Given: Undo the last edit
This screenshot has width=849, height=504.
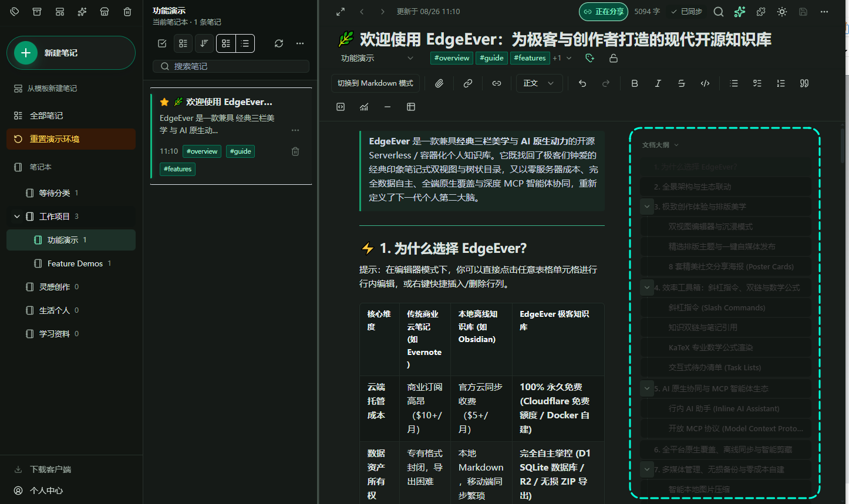Looking at the screenshot, I should 582,83.
